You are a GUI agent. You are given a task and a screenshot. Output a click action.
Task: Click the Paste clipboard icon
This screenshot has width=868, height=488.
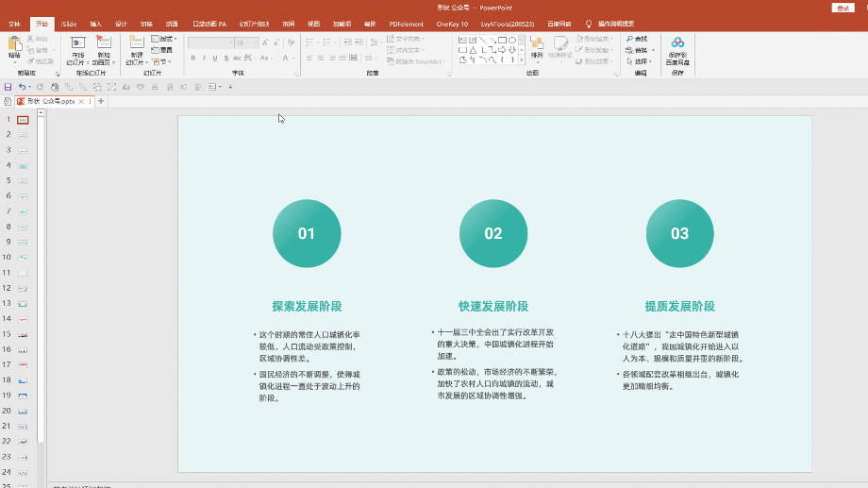point(14,44)
